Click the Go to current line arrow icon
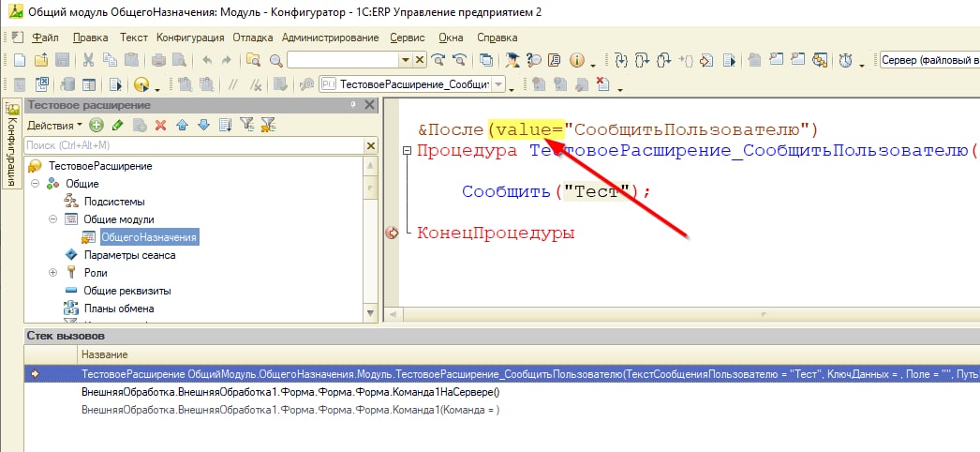Viewport: 980px width, 452px height. [x=707, y=60]
